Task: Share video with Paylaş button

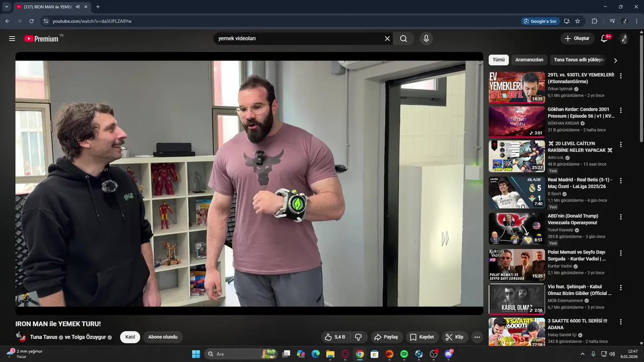Action: pyautogui.click(x=386, y=337)
